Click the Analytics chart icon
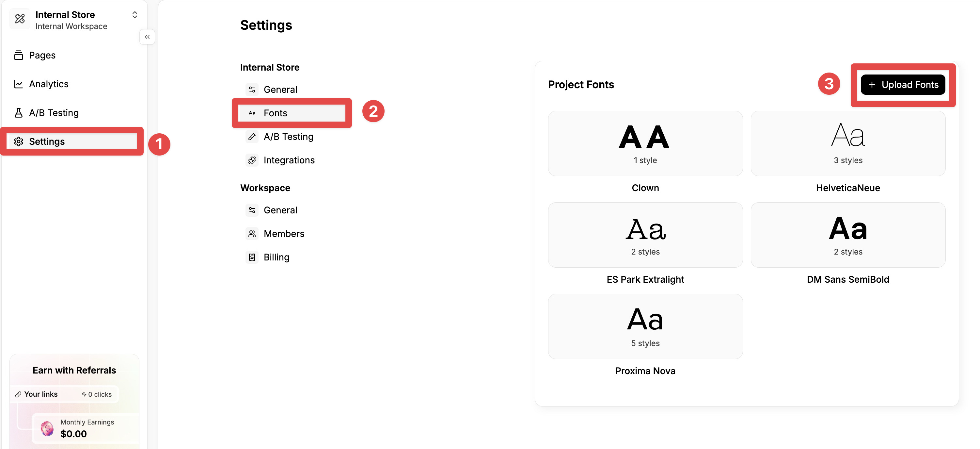Screen dimensions: 980x449 [18, 84]
